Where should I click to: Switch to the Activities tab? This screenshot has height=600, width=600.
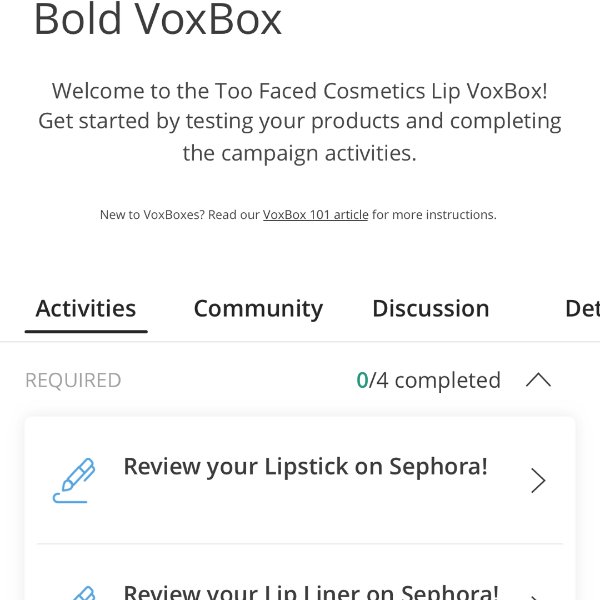(86, 308)
